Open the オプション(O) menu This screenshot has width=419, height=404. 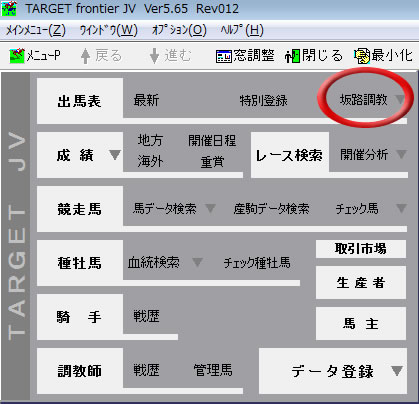(x=179, y=31)
